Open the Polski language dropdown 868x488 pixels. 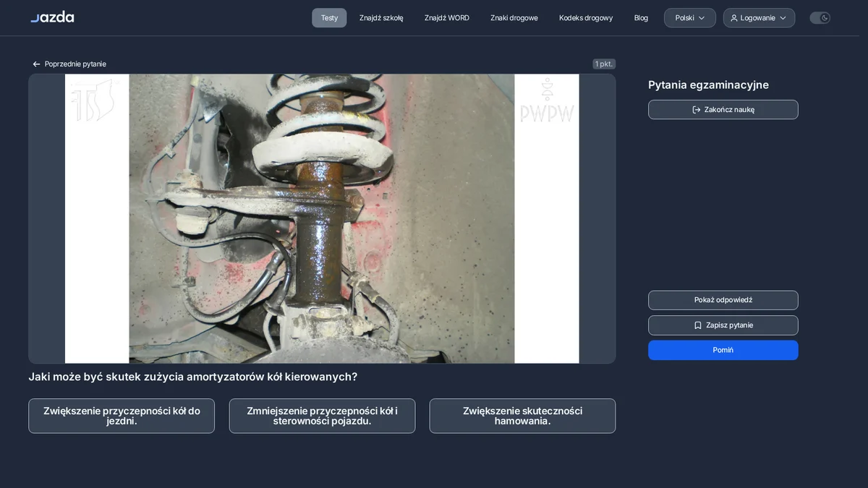point(690,18)
